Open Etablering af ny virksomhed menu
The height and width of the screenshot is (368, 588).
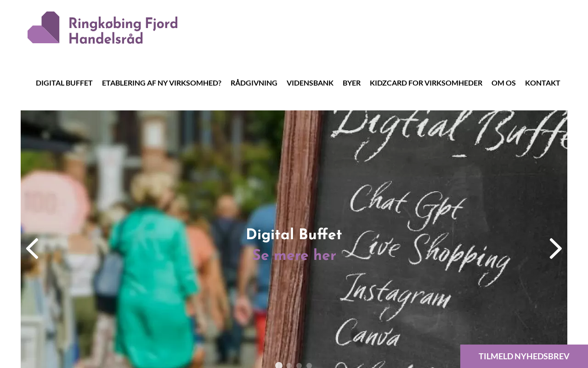coord(162,83)
